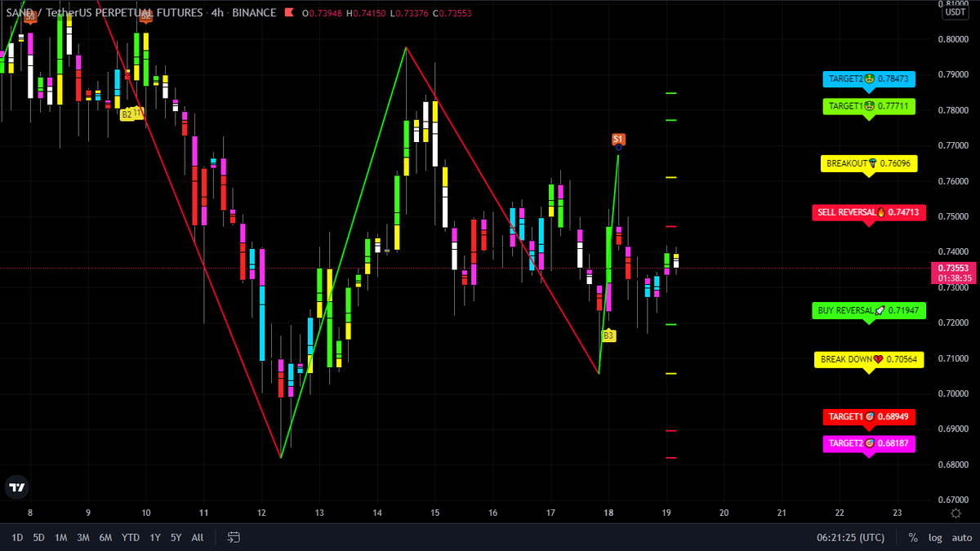Click the 0.80000 price axis label
The height and width of the screenshot is (551, 980).
(x=954, y=39)
